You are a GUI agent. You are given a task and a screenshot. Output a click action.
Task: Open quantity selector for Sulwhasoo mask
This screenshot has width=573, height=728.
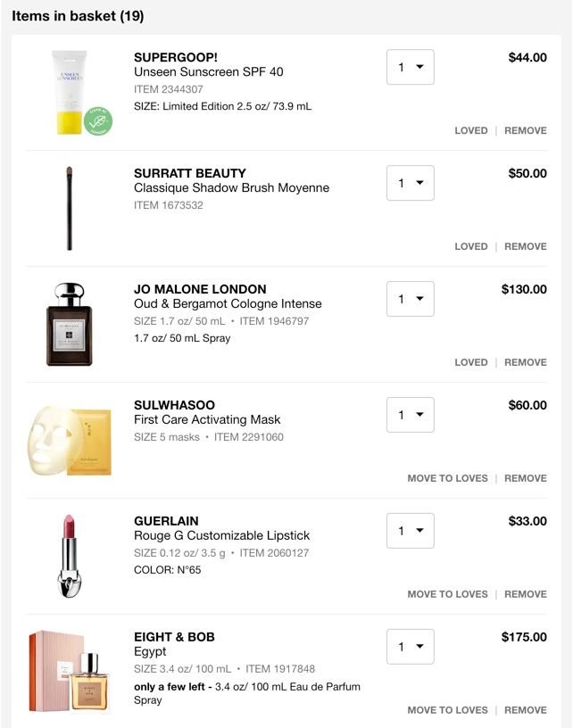[x=410, y=414]
